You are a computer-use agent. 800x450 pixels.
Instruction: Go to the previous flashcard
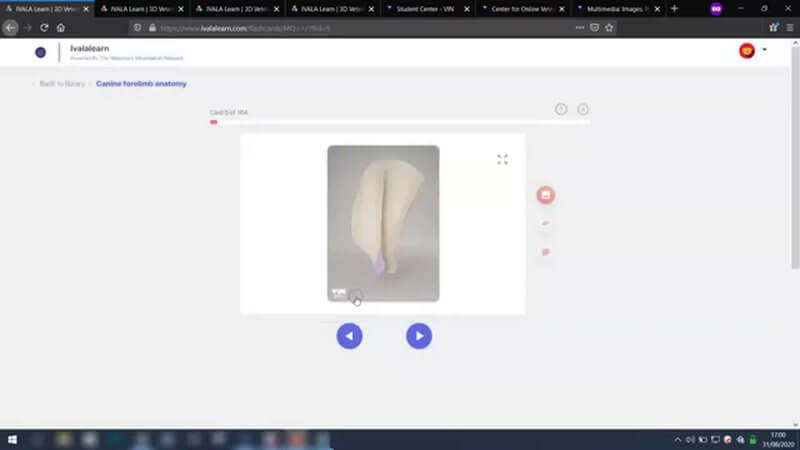[349, 336]
